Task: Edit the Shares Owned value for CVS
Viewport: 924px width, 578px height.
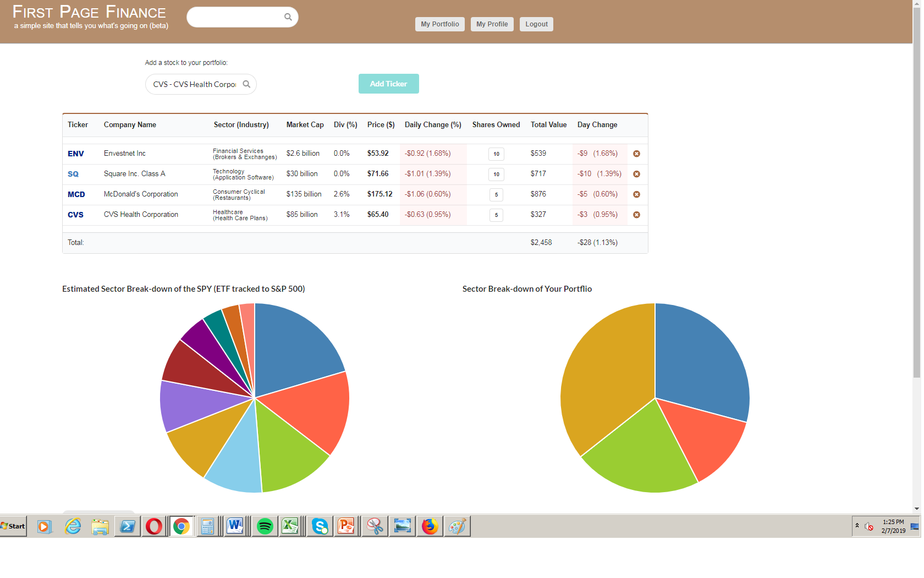Action: tap(496, 215)
